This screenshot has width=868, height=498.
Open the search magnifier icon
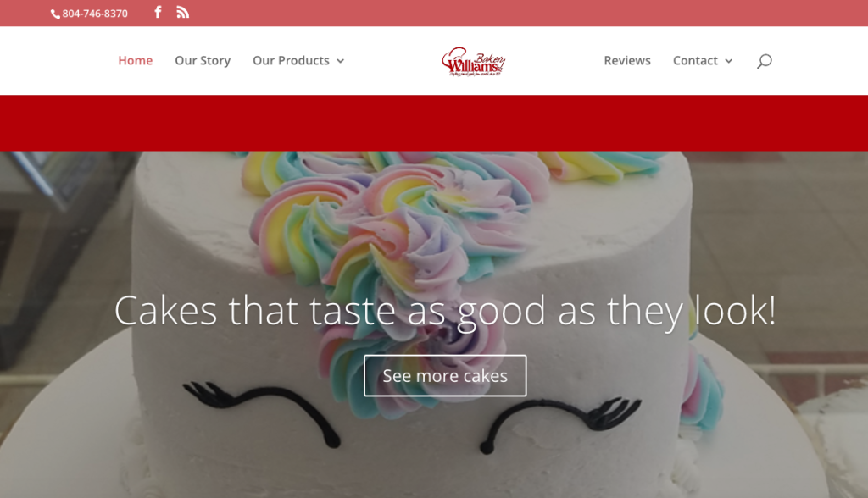tap(764, 61)
